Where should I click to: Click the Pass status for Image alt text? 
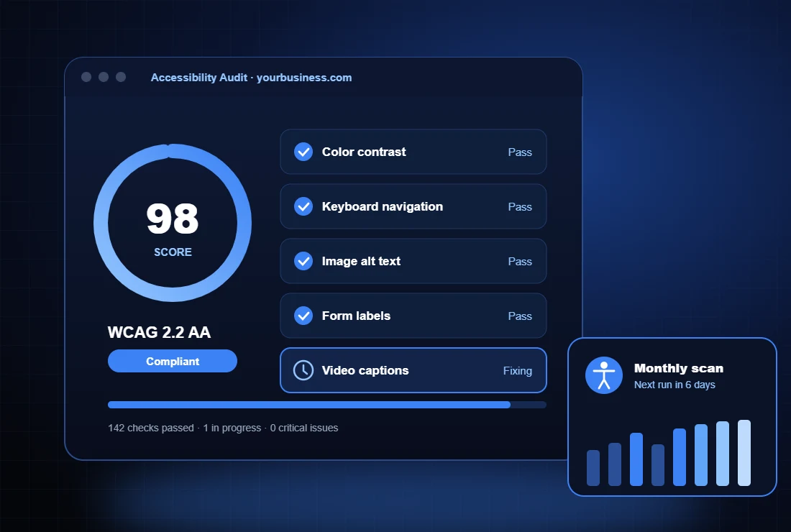520,261
